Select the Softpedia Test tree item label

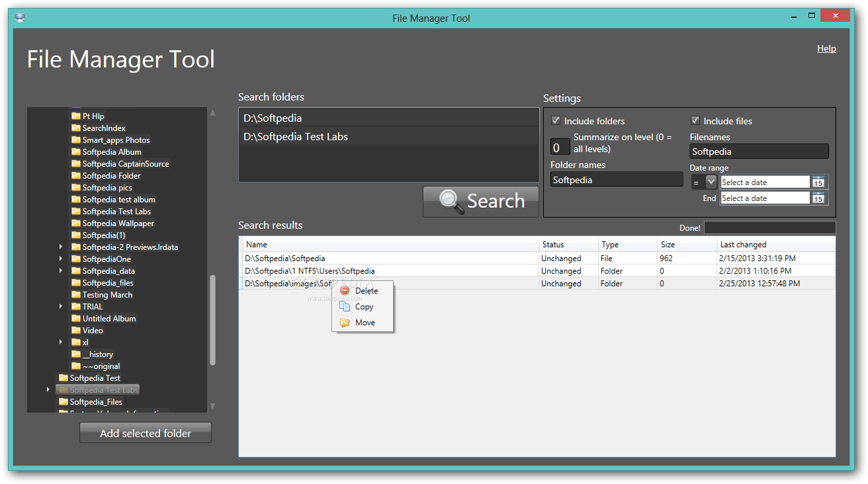tap(95, 378)
